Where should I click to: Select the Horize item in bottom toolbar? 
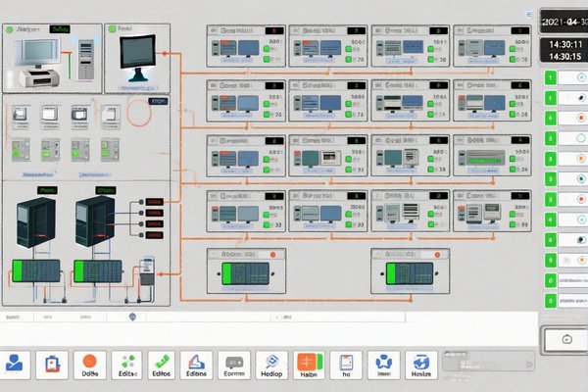[x=422, y=364]
